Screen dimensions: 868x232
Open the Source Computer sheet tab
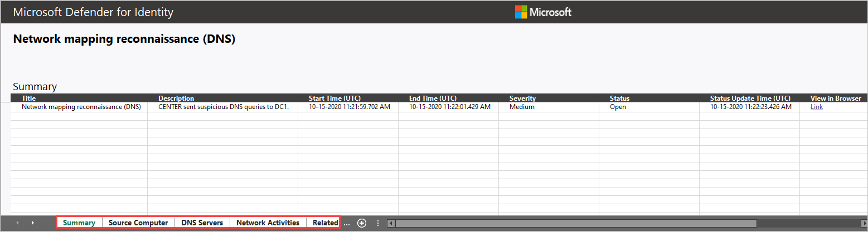tap(138, 223)
